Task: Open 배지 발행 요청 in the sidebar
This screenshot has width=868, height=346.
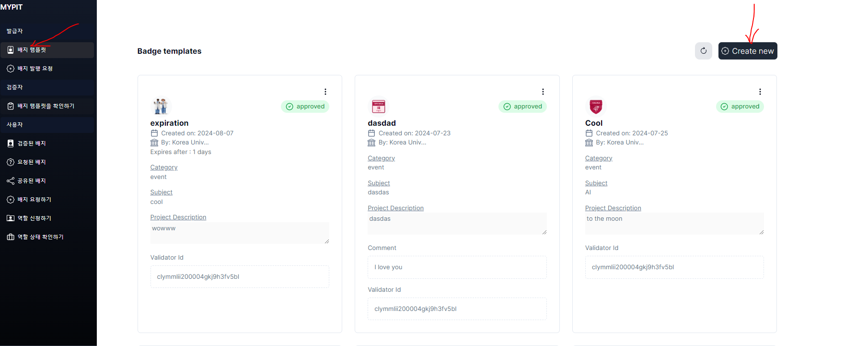Action: (35, 69)
